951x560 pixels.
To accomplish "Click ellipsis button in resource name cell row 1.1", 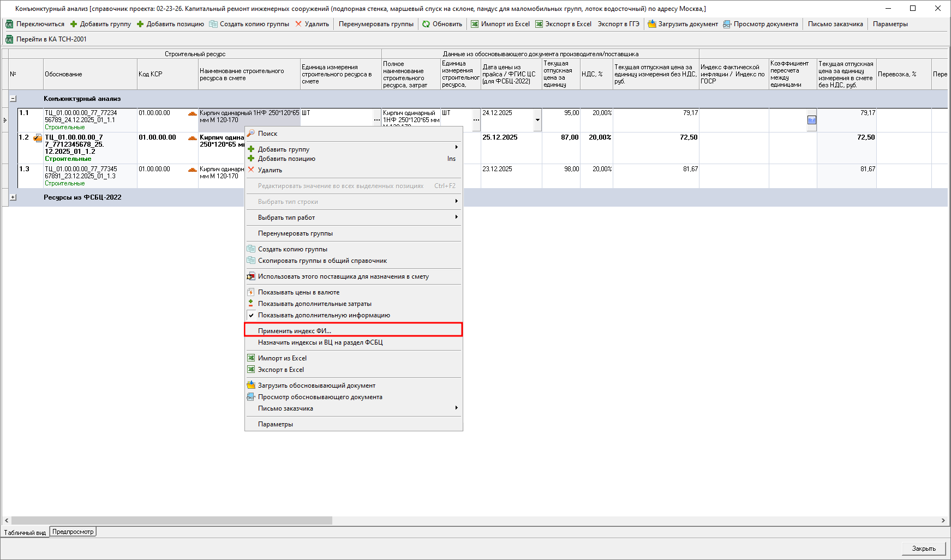I will click(377, 120).
